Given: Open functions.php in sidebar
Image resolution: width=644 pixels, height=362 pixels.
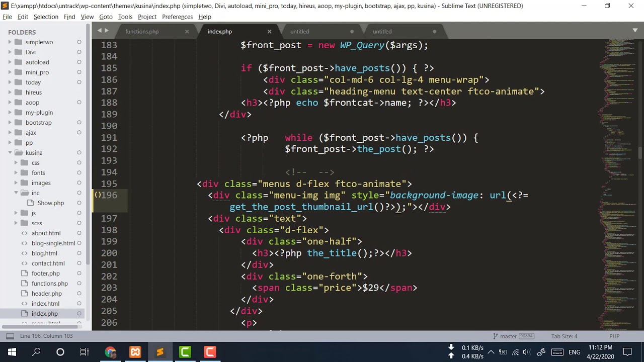Looking at the screenshot, I should tap(50, 284).
